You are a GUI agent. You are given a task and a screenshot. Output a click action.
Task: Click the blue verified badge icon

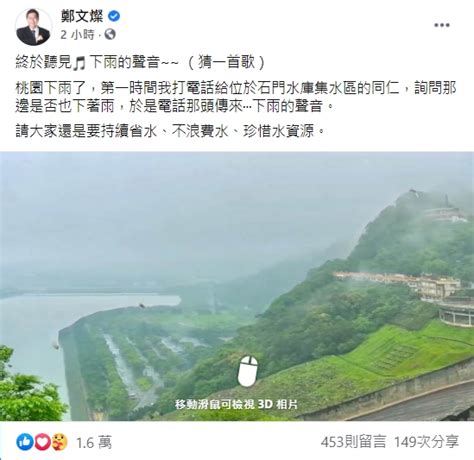click(114, 16)
